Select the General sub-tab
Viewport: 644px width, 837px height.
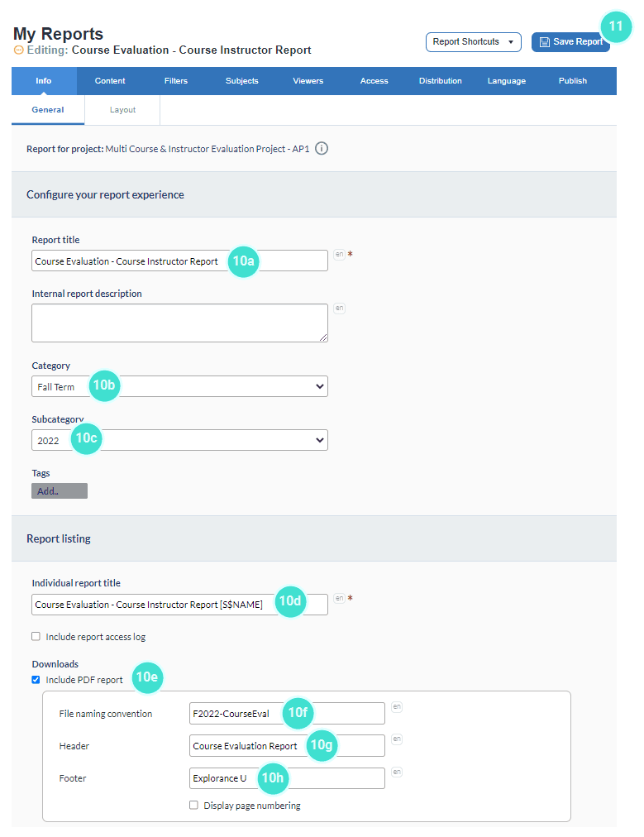(x=48, y=110)
